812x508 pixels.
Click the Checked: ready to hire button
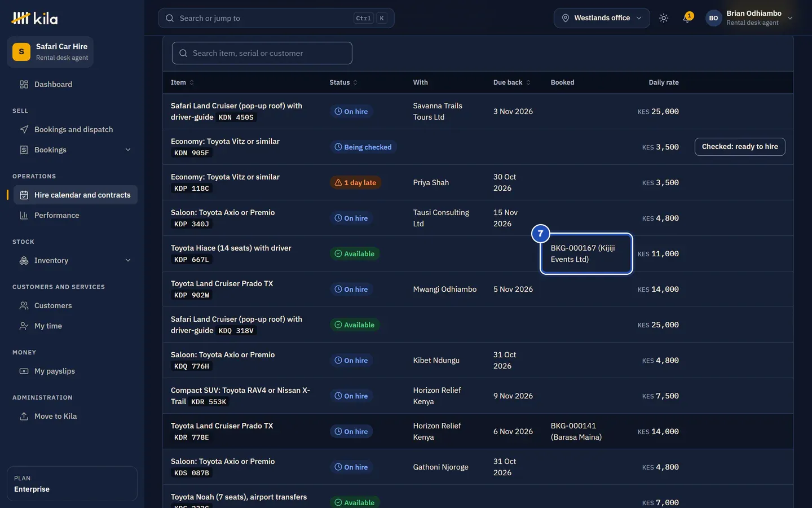coord(740,147)
